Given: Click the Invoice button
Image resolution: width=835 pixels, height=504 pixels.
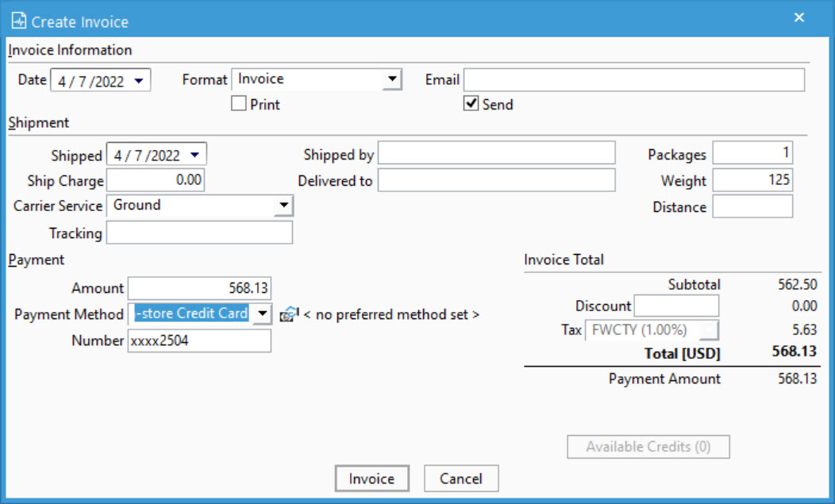Looking at the screenshot, I should (x=371, y=479).
